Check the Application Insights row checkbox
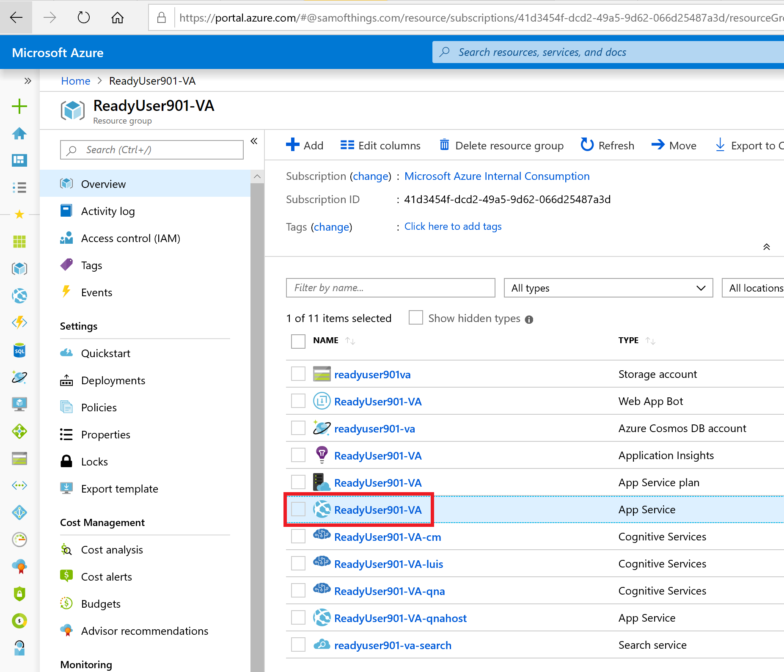The image size is (784, 672). pos(298,455)
